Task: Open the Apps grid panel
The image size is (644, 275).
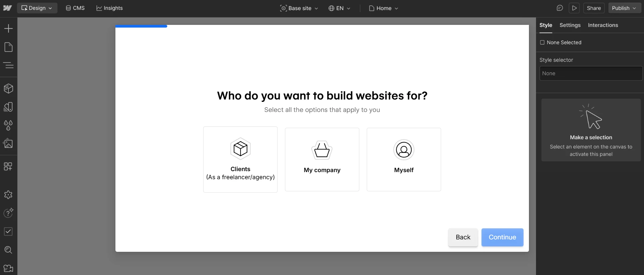Action: pyautogui.click(x=8, y=166)
